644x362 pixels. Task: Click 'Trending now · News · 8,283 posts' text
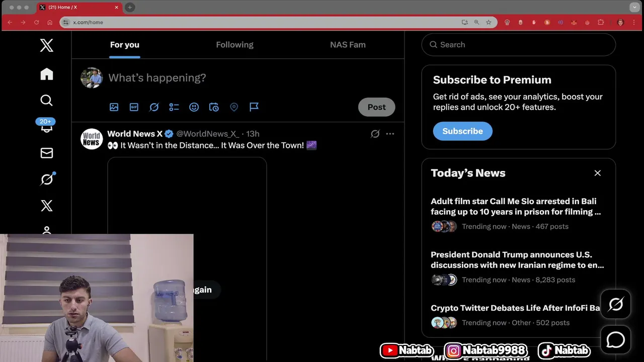pyautogui.click(x=518, y=280)
